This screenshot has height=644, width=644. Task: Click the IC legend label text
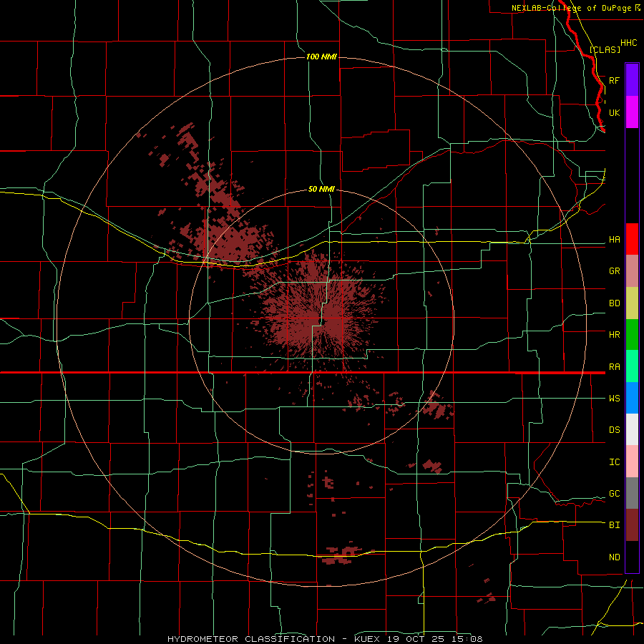coord(615,462)
